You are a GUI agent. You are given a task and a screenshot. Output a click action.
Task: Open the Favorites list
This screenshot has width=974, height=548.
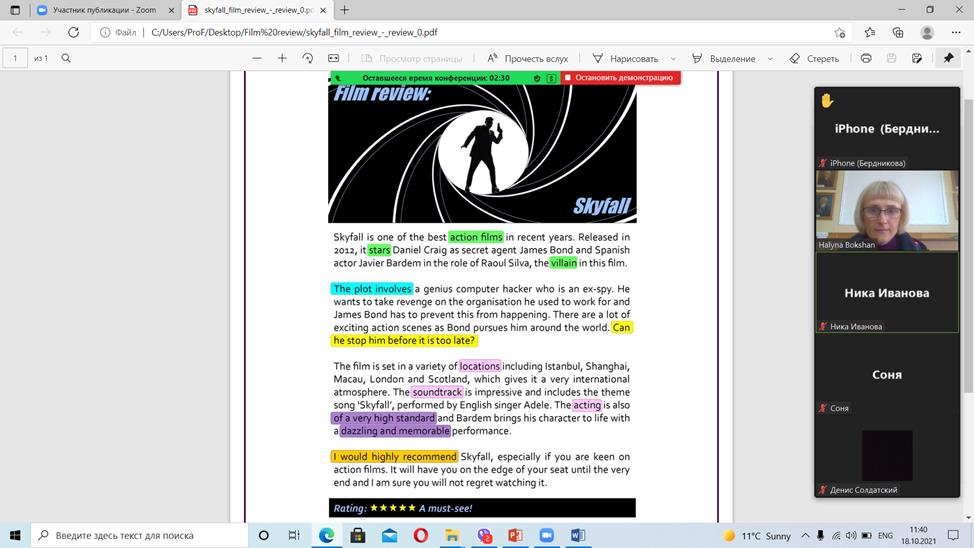[870, 32]
